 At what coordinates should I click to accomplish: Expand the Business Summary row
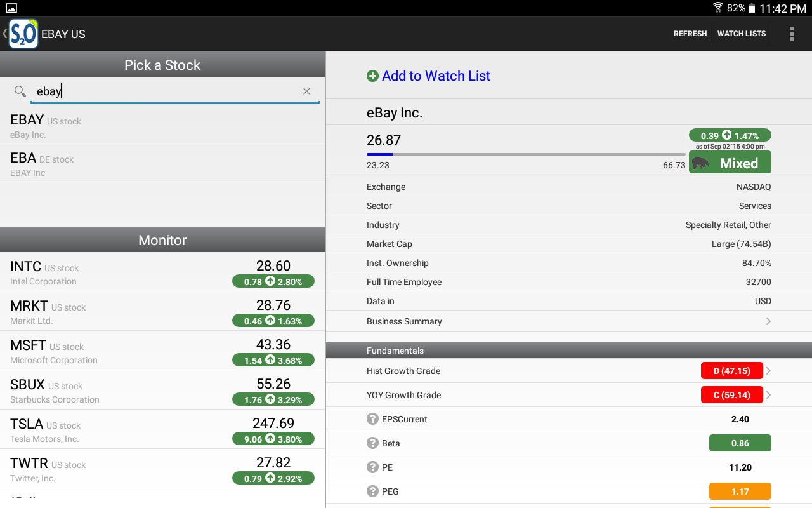pos(569,321)
